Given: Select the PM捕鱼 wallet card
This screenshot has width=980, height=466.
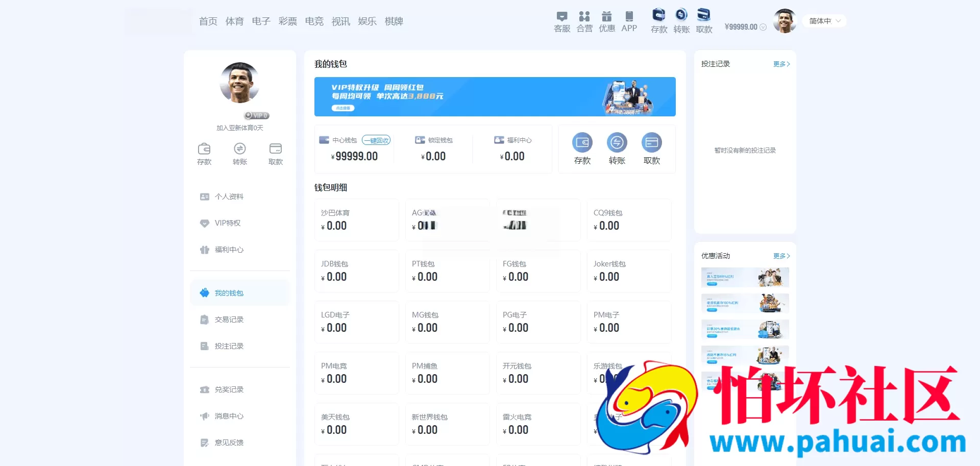Looking at the screenshot, I should pyautogui.click(x=448, y=373).
